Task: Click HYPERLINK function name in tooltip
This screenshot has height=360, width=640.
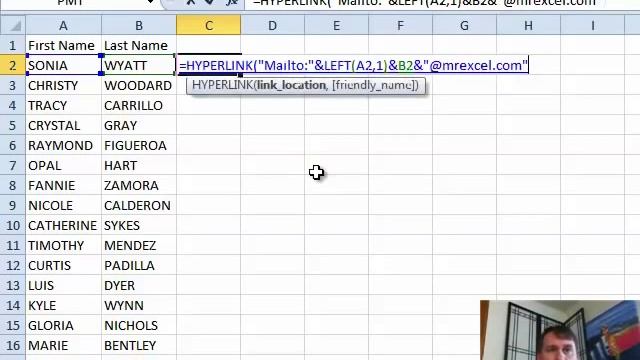Action: point(222,85)
